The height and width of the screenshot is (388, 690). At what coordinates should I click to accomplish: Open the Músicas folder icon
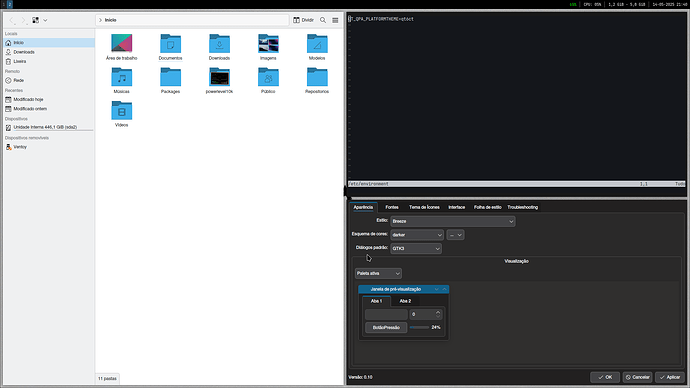121,77
